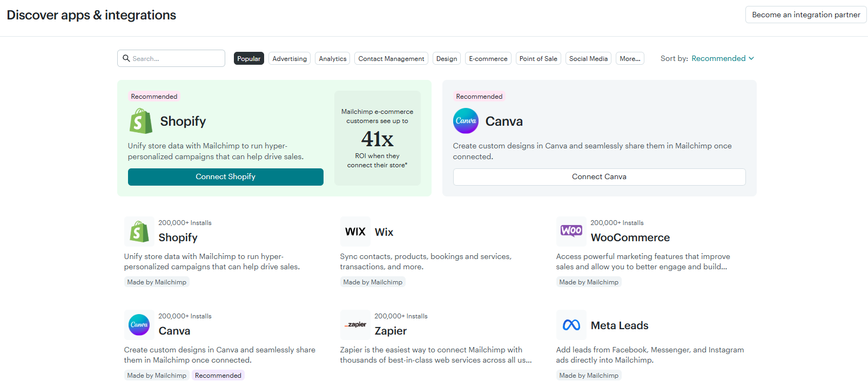Select the Design filter tab
The height and width of the screenshot is (388, 868).
coord(447,58)
